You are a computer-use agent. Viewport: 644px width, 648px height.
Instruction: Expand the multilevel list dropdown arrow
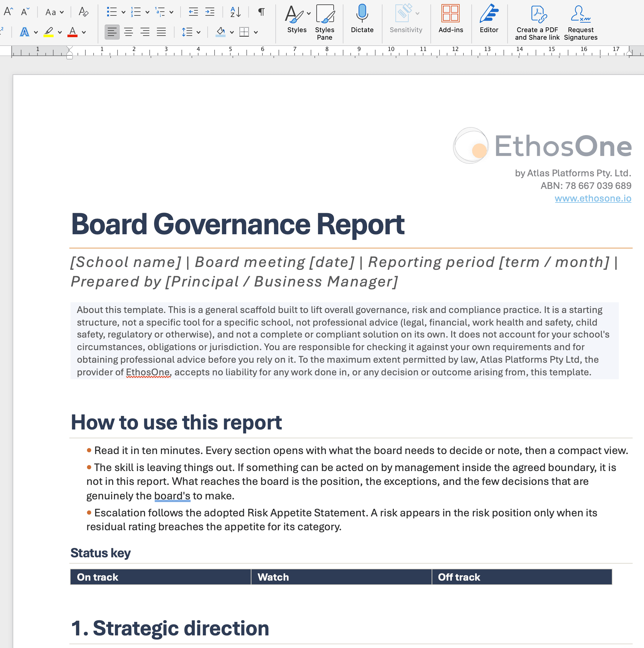(x=171, y=12)
